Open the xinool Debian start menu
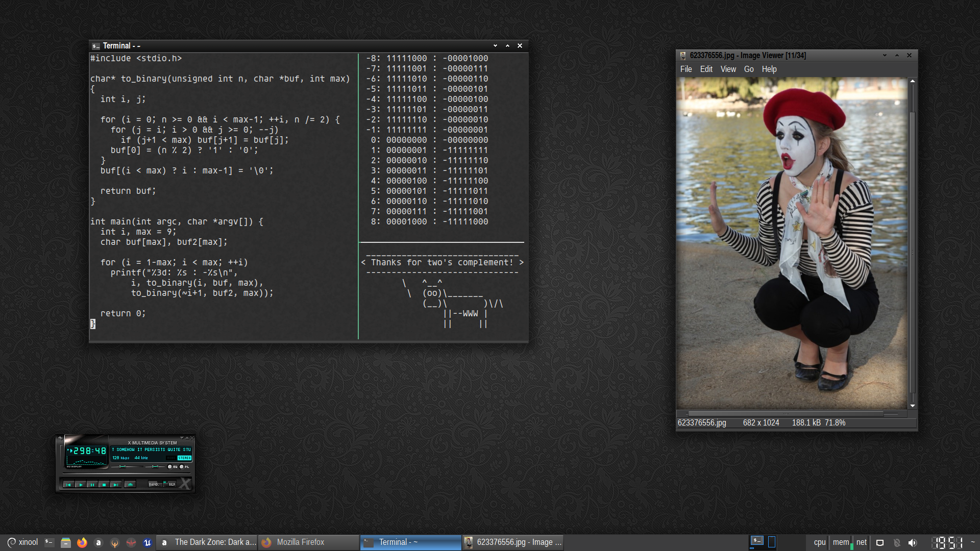The height and width of the screenshot is (551, 980). (x=22, y=542)
